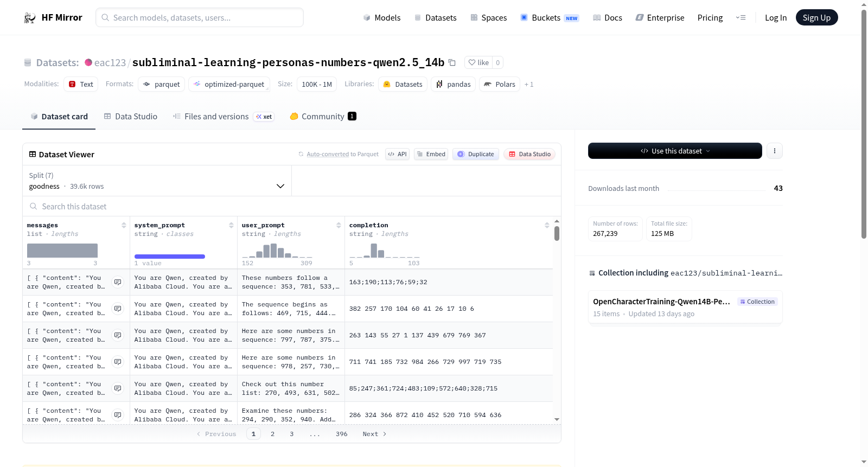The height and width of the screenshot is (467, 868).
Task: Open the eac123 profile link
Action: point(110,62)
